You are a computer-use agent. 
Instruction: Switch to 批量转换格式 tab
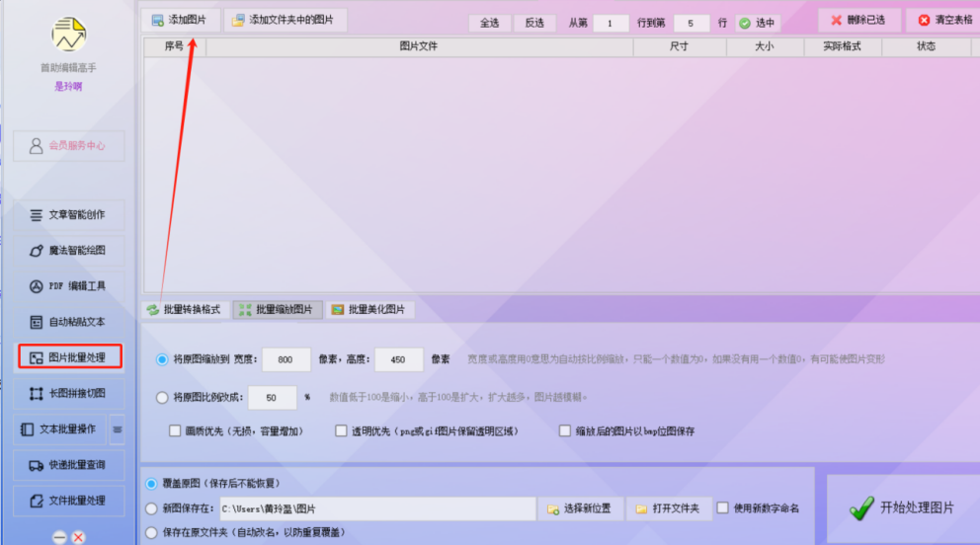185,310
